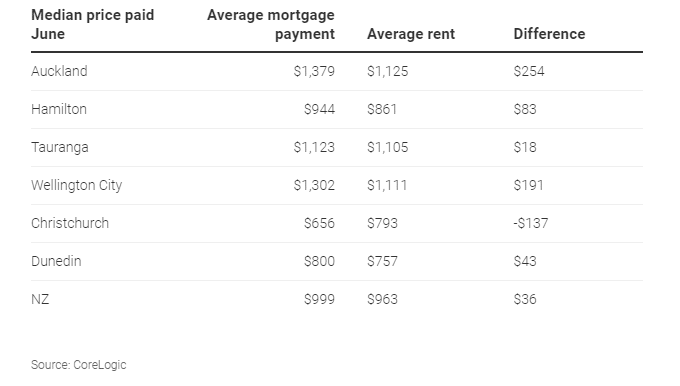Click the Dunedin row label
The image size is (680, 386).
[56, 262]
